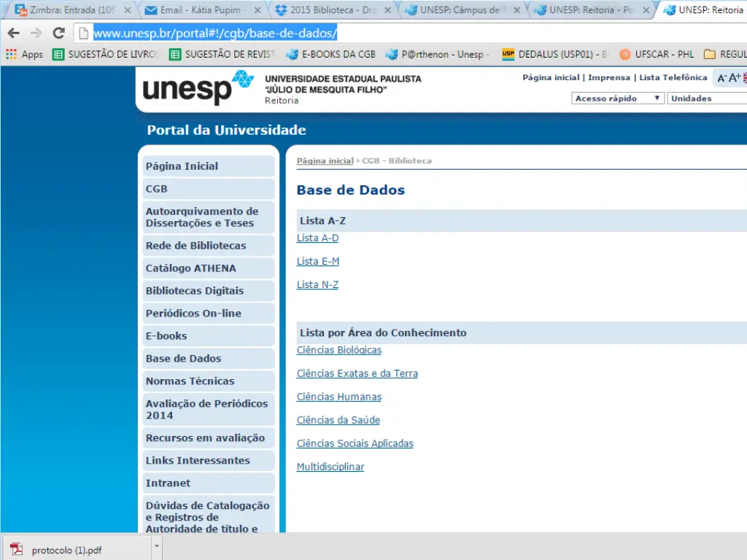Click the browser back arrow
Image resolution: width=747 pixels, height=560 pixels.
click(x=13, y=34)
